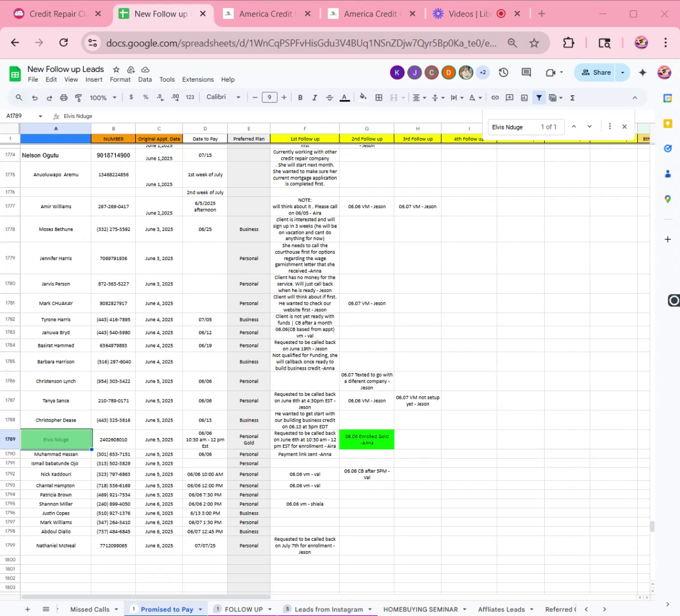Image resolution: width=680 pixels, height=616 pixels.
Task: Click the Insert chart icon
Action: tap(524, 98)
